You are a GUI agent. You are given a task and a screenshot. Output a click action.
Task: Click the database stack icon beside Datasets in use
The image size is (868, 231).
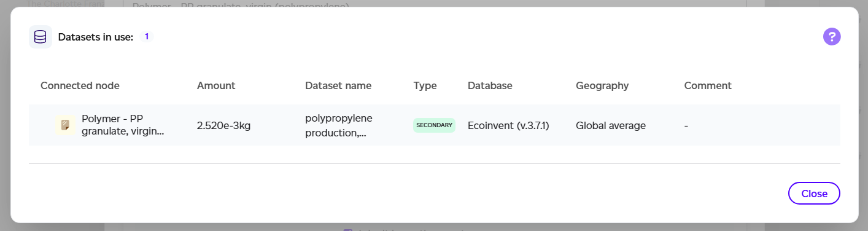[x=40, y=37]
